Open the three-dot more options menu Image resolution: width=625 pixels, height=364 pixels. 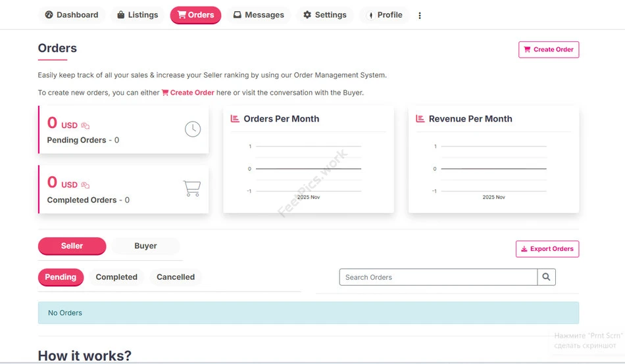tap(420, 15)
